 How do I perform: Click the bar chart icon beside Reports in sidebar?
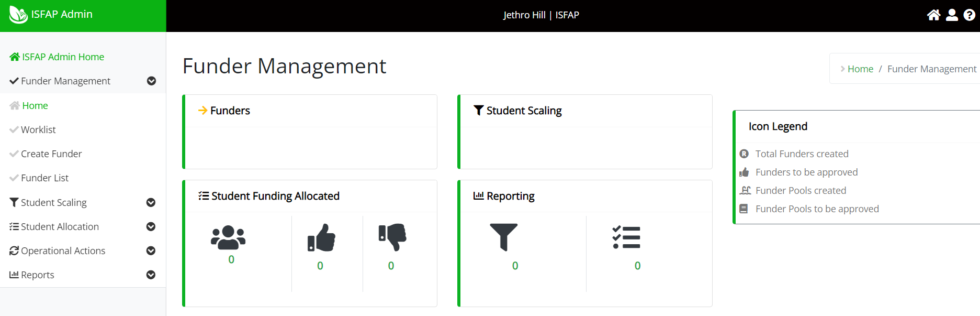pyautogui.click(x=14, y=275)
